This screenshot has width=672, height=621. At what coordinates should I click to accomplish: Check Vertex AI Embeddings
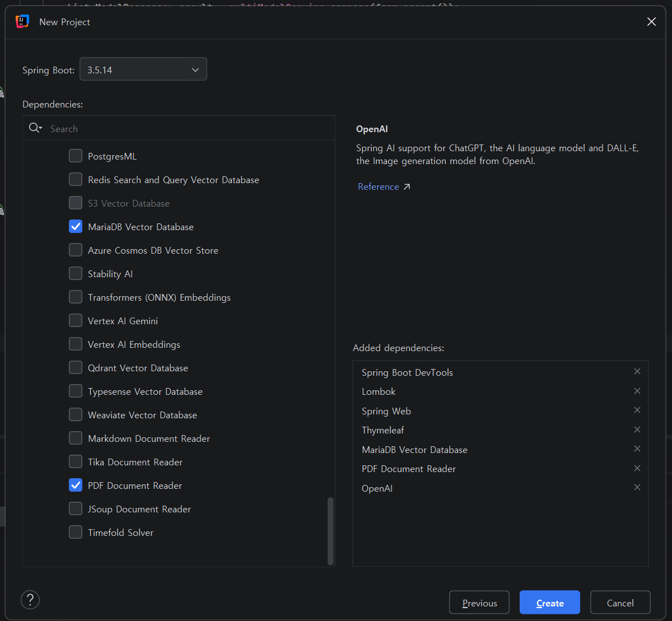[76, 344]
